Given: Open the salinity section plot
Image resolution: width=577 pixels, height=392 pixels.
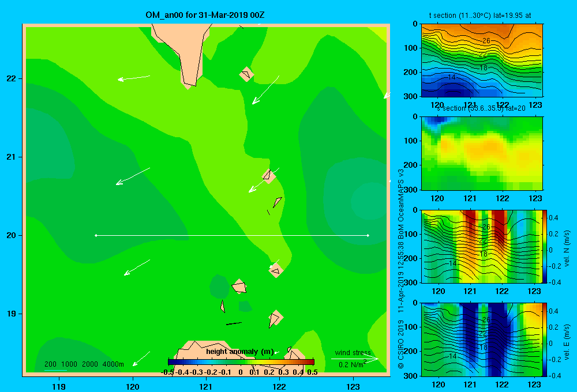Looking at the screenshot, I should [x=482, y=153].
